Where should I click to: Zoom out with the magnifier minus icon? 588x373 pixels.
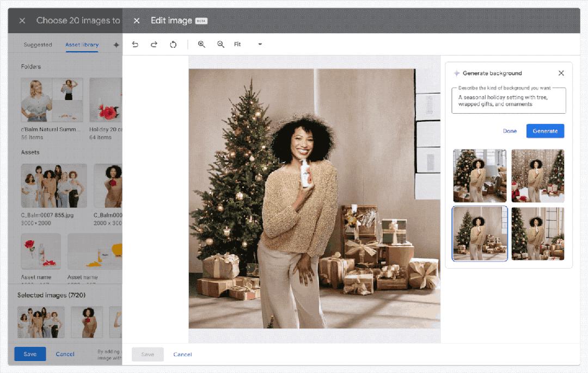tap(221, 44)
